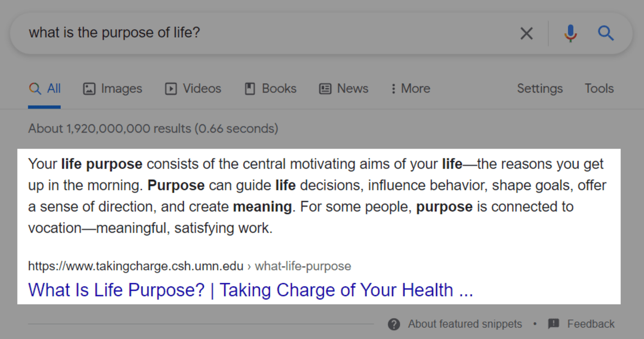Click the Videos play icon
The width and height of the screenshot is (644, 339).
pos(170,88)
